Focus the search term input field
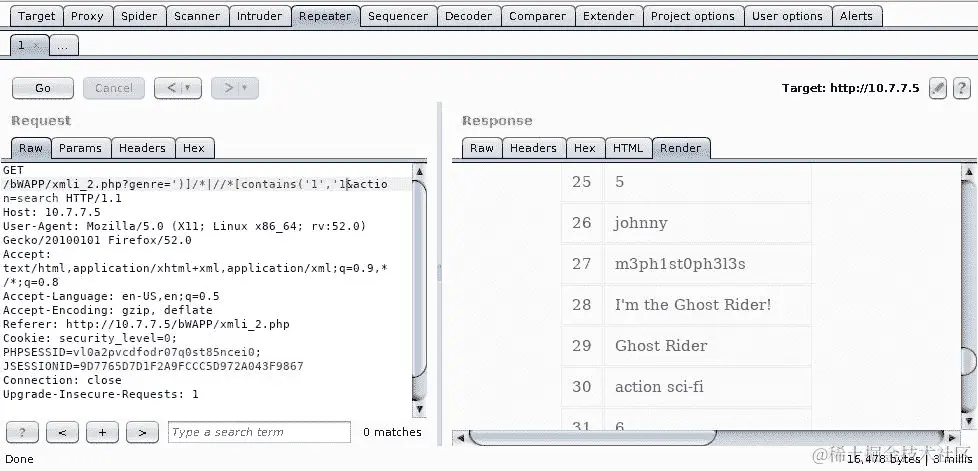This screenshot has height=471, width=978. pos(259,432)
